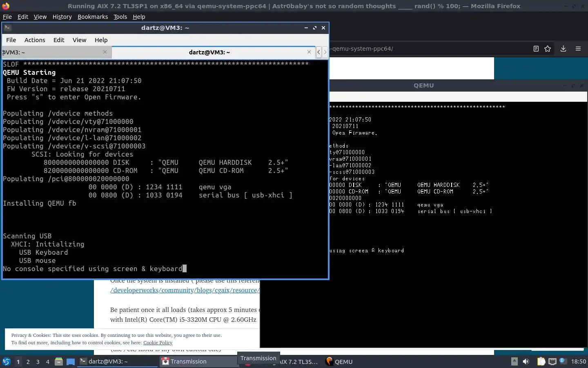This screenshot has width=588, height=368.
Task: Maximize the dartz@VM3 terminal window
Action: click(x=314, y=28)
